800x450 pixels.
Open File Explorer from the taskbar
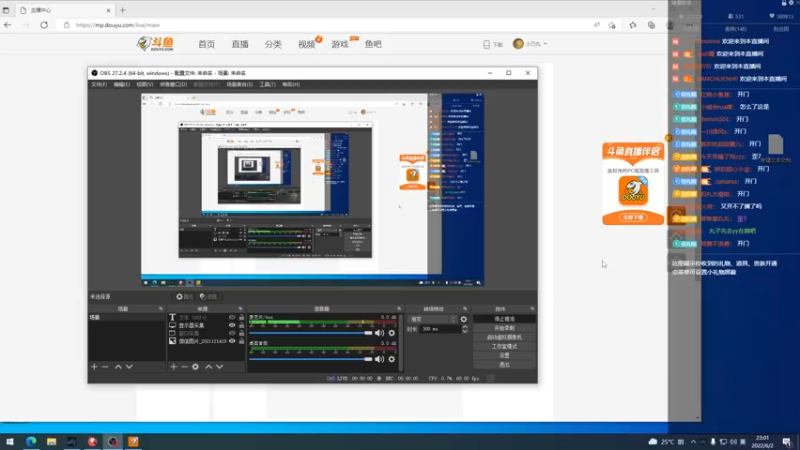click(x=52, y=441)
